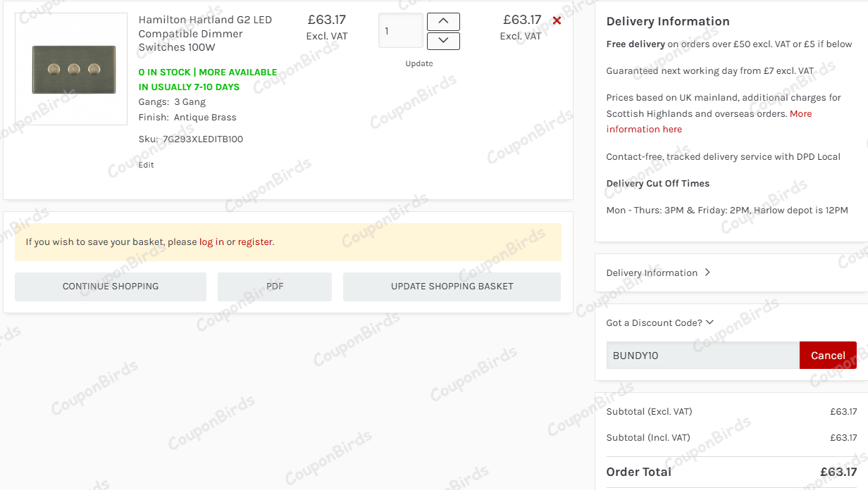Open the dimmer switch product thumbnail
This screenshot has width=868, height=490.
tap(71, 69)
